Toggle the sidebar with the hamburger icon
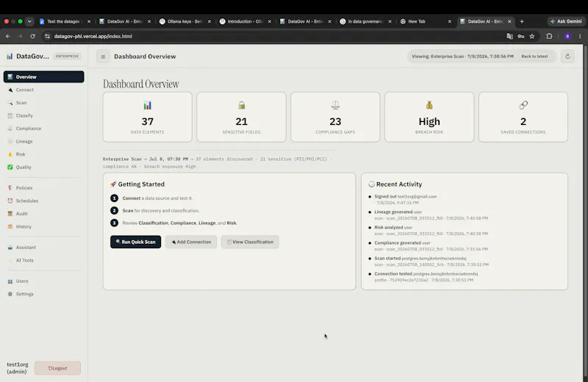This screenshot has height=382, width=588. click(103, 57)
